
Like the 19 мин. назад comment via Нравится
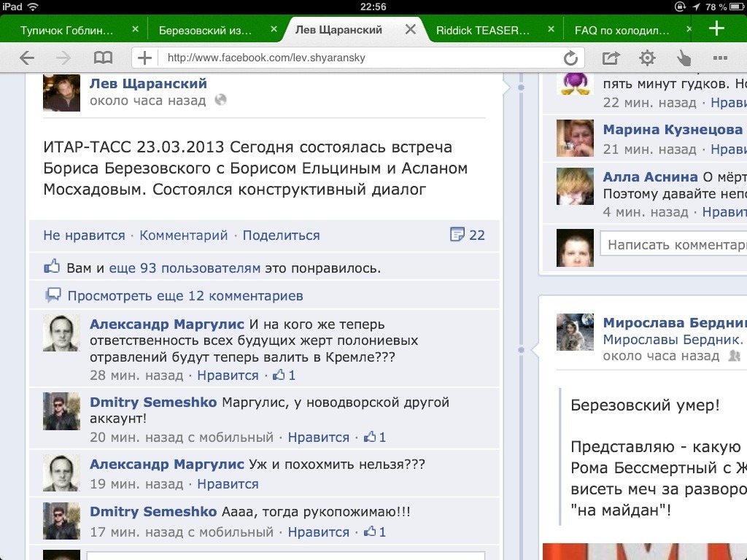(x=228, y=484)
